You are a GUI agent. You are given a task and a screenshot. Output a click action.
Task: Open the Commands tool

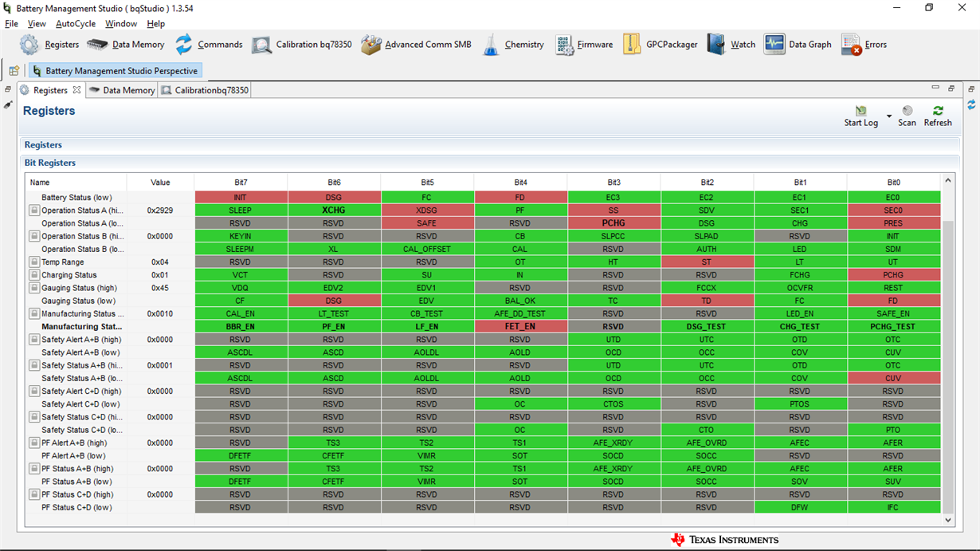[x=208, y=45]
